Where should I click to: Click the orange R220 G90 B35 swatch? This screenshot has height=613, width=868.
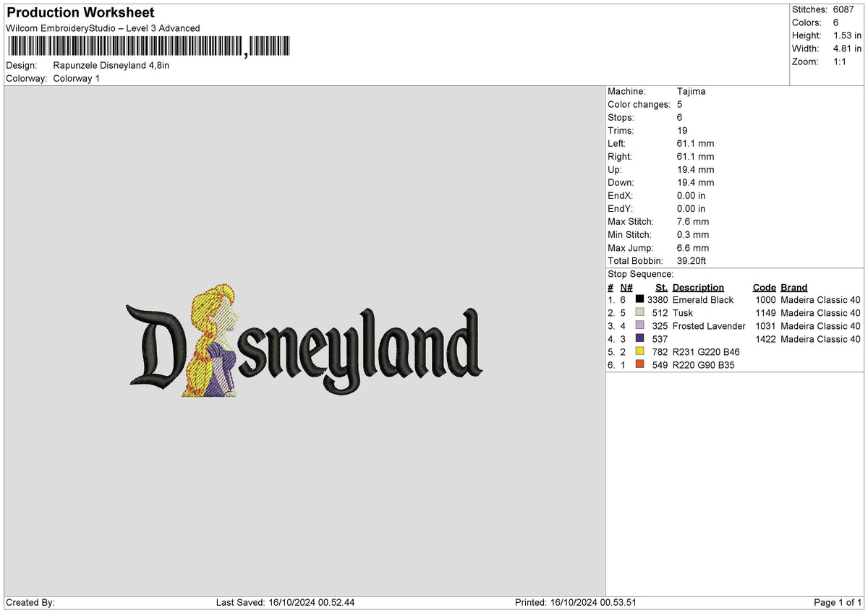(x=639, y=364)
